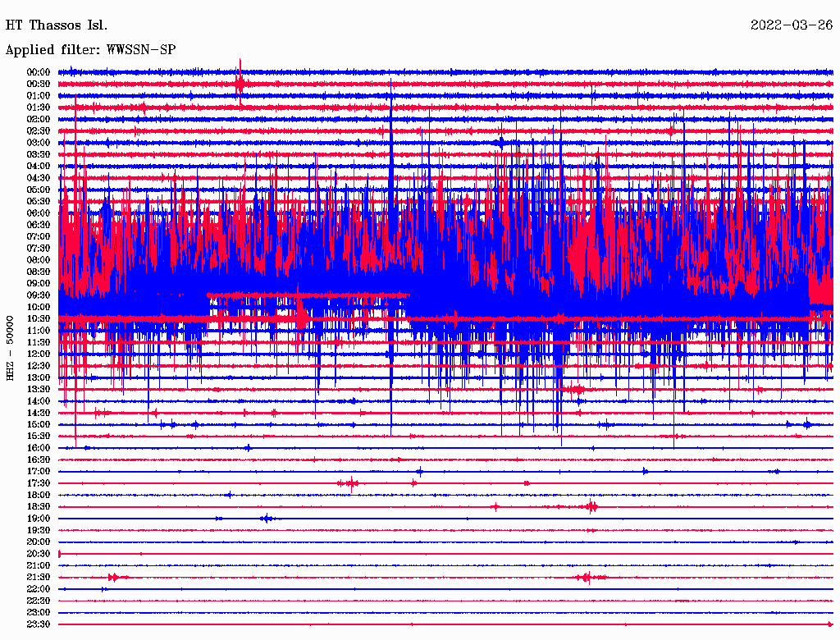Viewport: 840px width, 640px height.
Task: Select the 21:00 time label
Action: click(39, 565)
